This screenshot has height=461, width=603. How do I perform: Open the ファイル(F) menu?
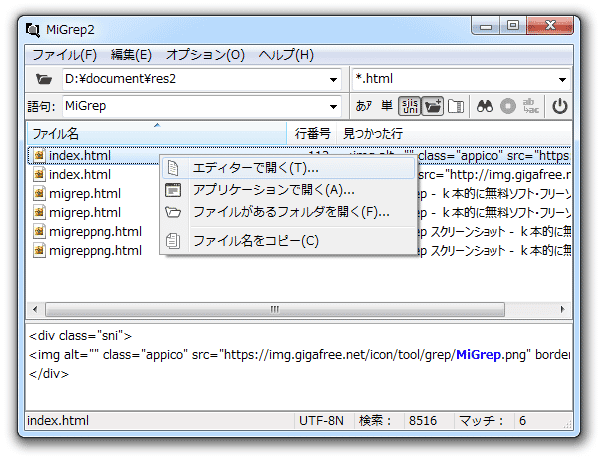[x=64, y=55]
